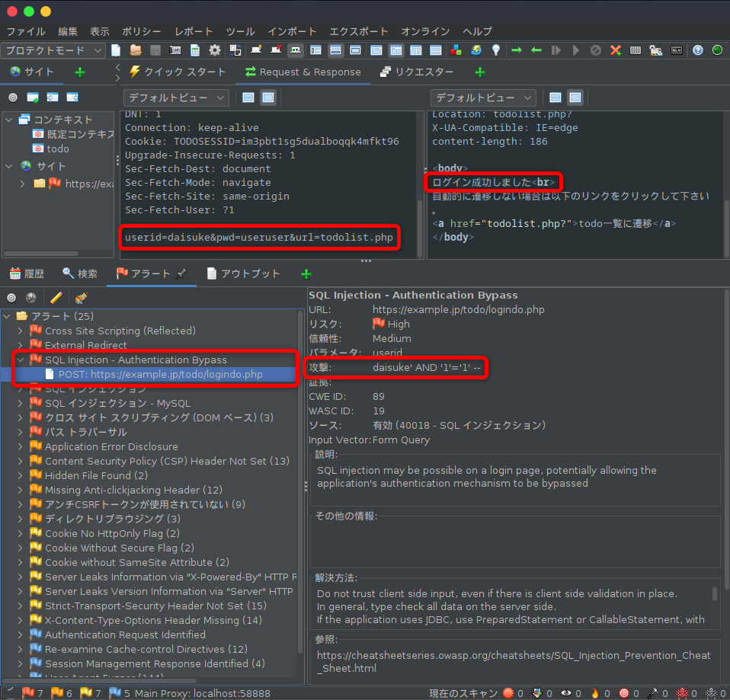This screenshot has width=730, height=700.
Task: Toggle the full layout icon
Action: [355, 50]
